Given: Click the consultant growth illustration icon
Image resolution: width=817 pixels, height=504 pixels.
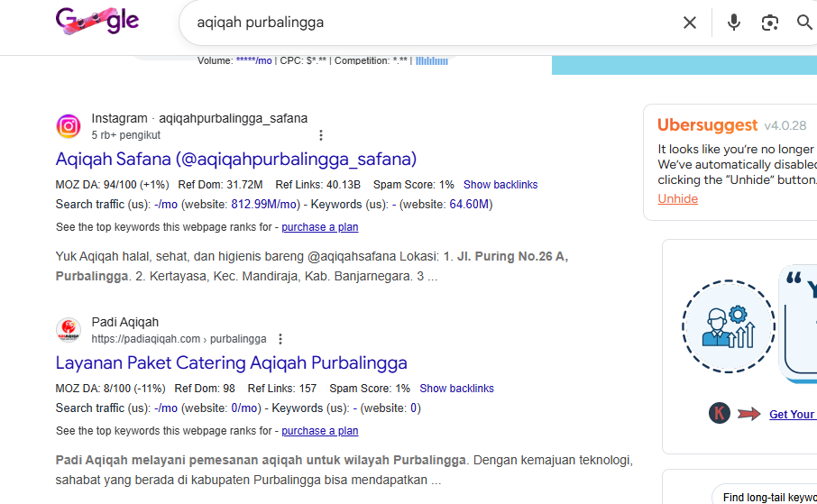Looking at the screenshot, I should point(729,326).
